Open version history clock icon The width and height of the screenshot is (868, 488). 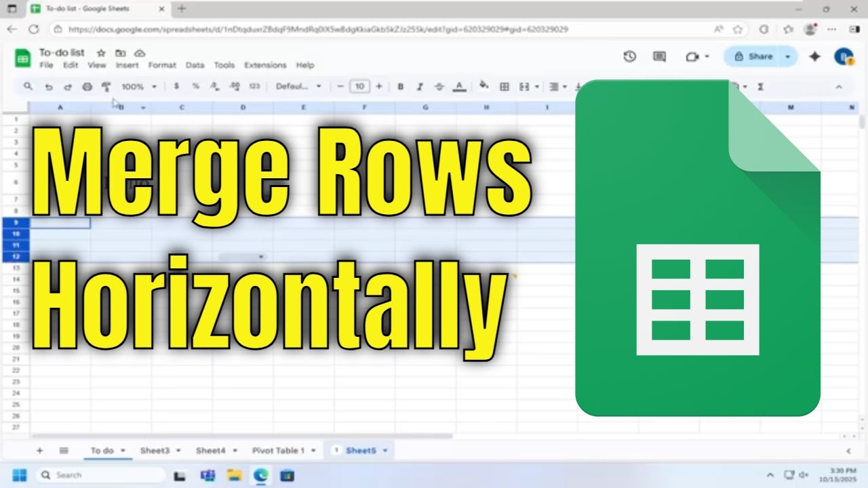629,57
